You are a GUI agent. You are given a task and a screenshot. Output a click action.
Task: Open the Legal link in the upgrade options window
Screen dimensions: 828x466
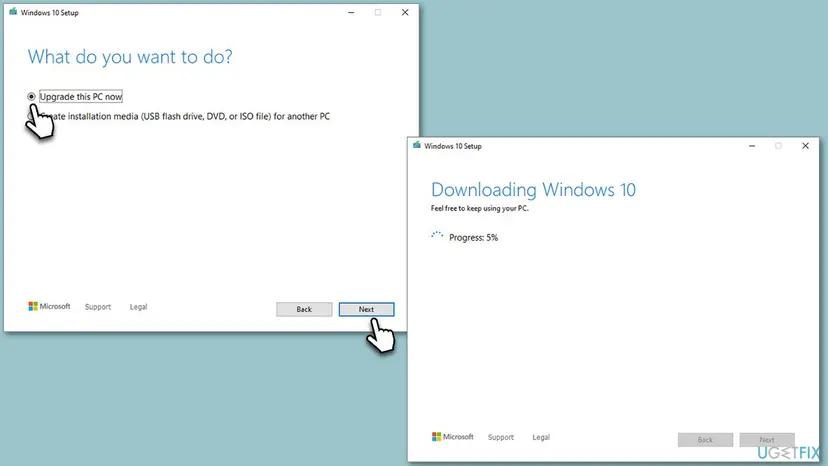click(x=138, y=306)
